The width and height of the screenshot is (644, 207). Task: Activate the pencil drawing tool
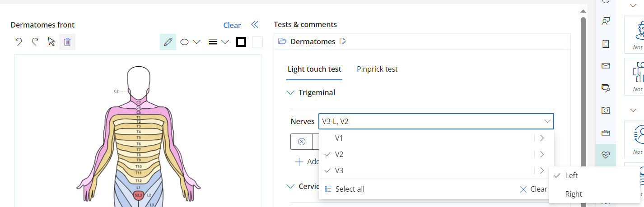(168, 42)
